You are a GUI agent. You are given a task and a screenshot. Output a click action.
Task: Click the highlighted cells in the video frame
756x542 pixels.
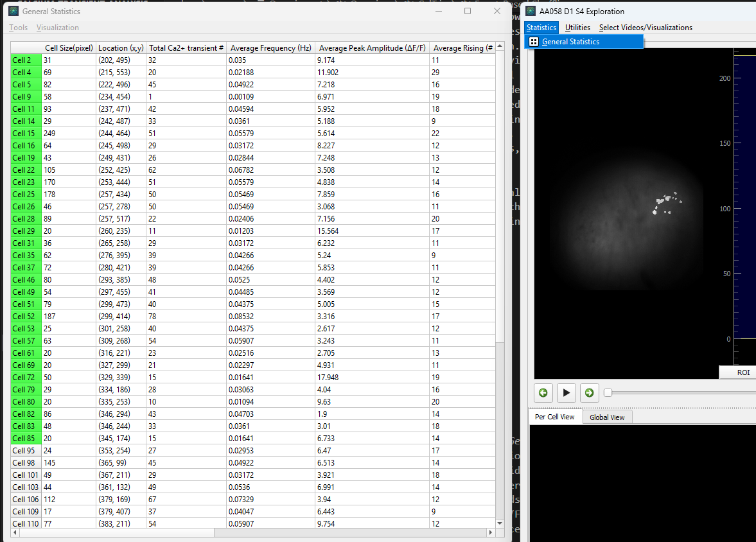667,202
